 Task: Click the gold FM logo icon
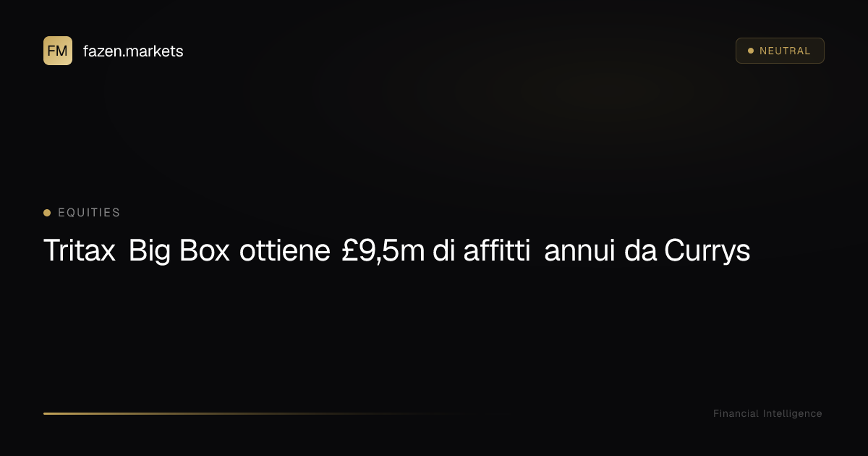click(58, 51)
